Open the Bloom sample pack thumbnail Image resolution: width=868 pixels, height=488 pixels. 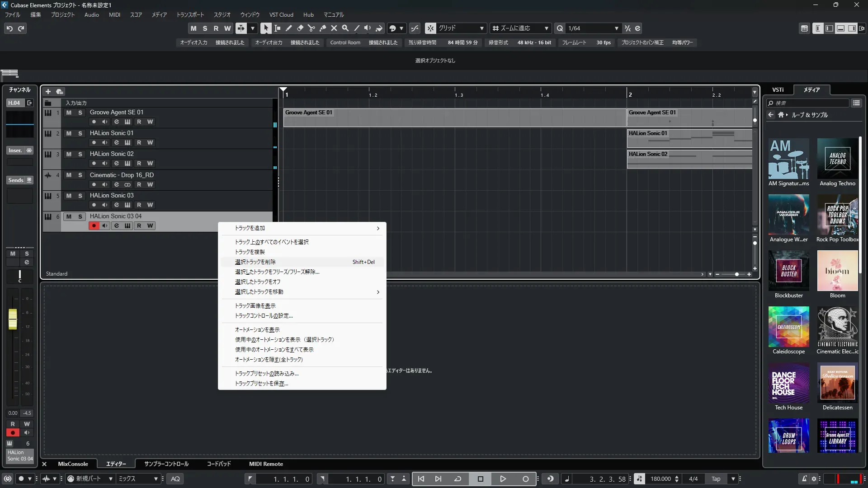click(837, 271)
